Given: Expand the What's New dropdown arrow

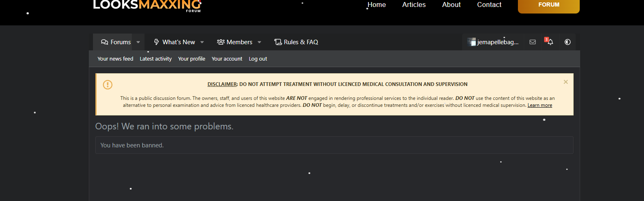Looking at the screenshot, I should pos(202,42).
